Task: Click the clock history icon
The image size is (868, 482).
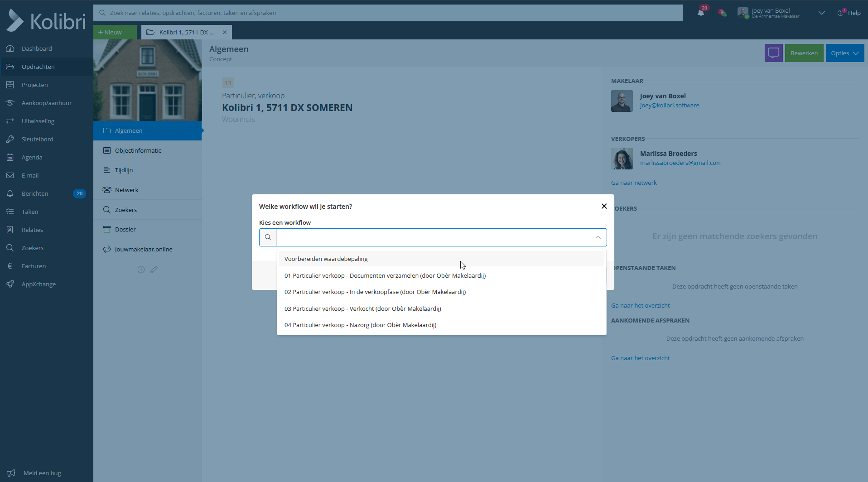Action: 141,270
